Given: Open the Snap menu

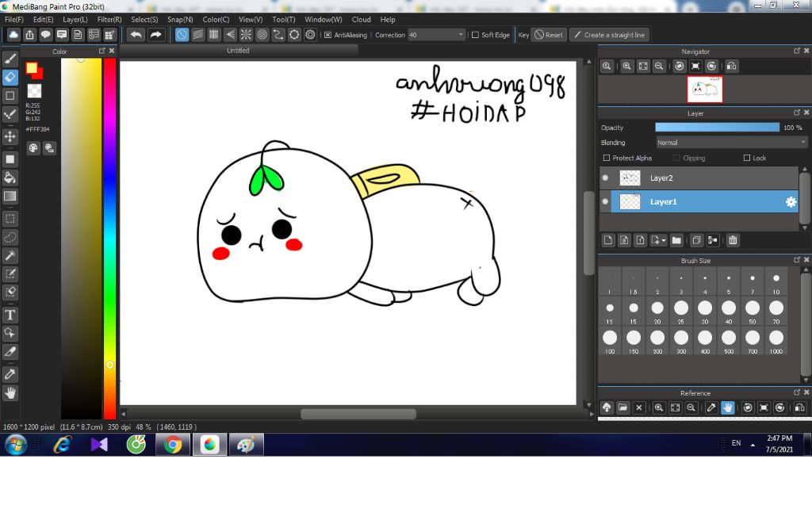Looking at the screenshot, I should pyautogui.click(x=180, y=19).
